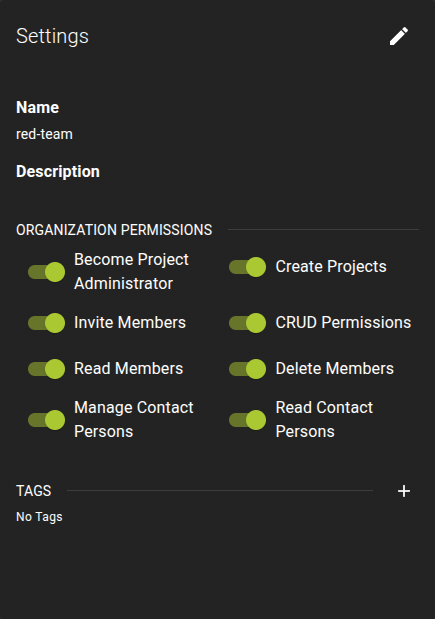Click the Name field label
The image size is (435, 619).
pyautogui.click(x=38, y=107)
